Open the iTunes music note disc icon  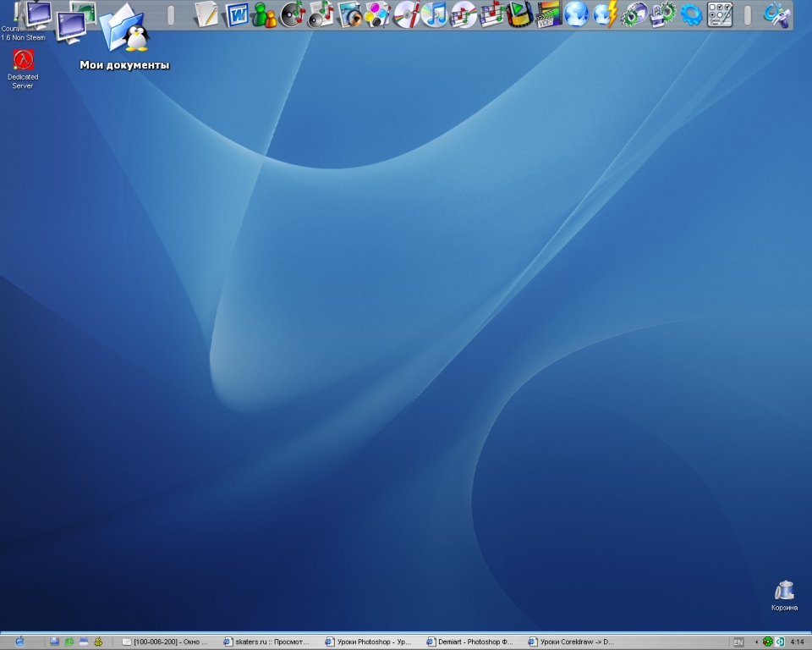click(434, 14)
